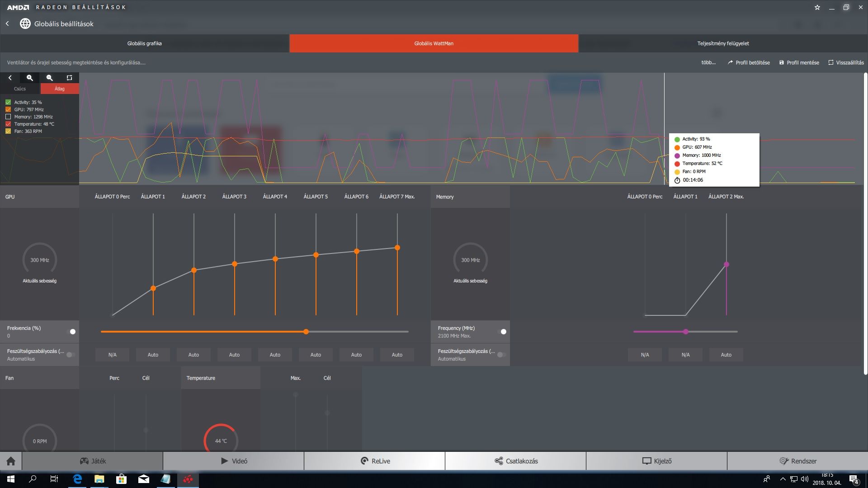The width and height of the screenshot is (868, 488).
Task: Click the taskbar clock and date
Action: pos(827,479)
